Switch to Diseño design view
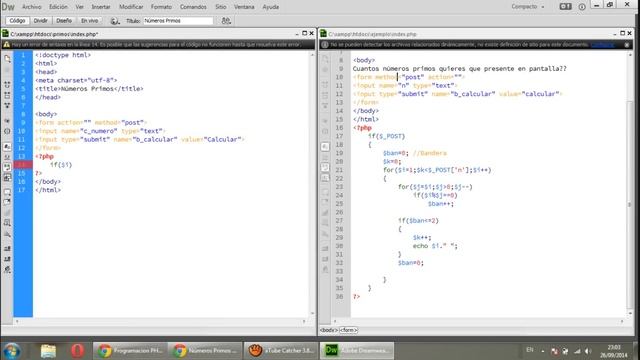640x360 pixels. point(64,20)
